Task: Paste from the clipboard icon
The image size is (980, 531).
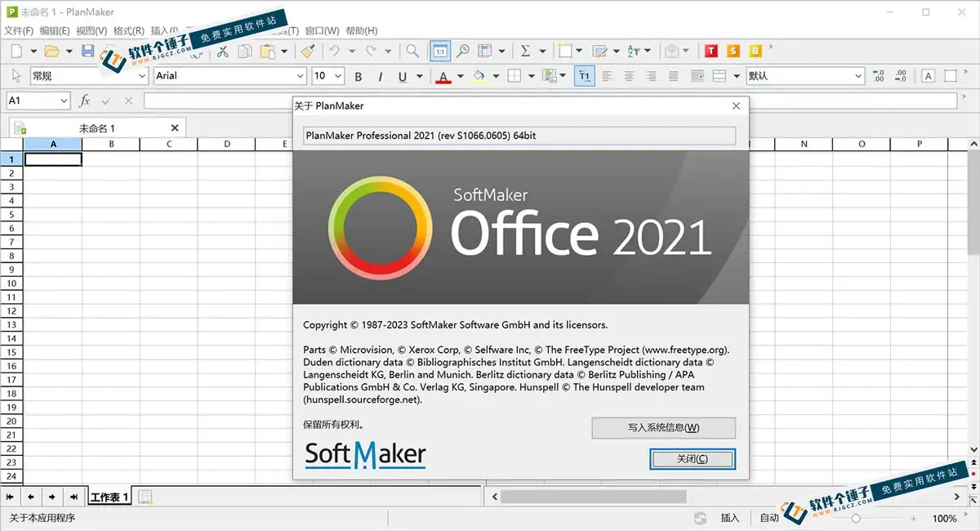Action: 267,51
